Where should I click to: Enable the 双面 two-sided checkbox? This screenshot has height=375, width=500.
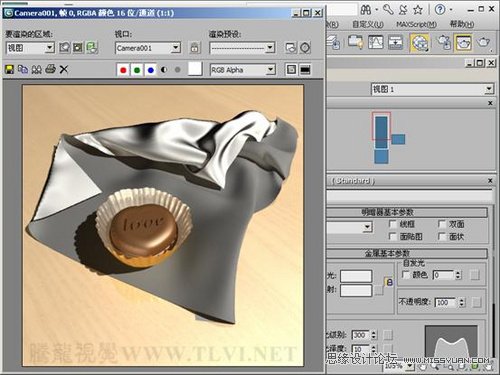click(x=442, y=224)
